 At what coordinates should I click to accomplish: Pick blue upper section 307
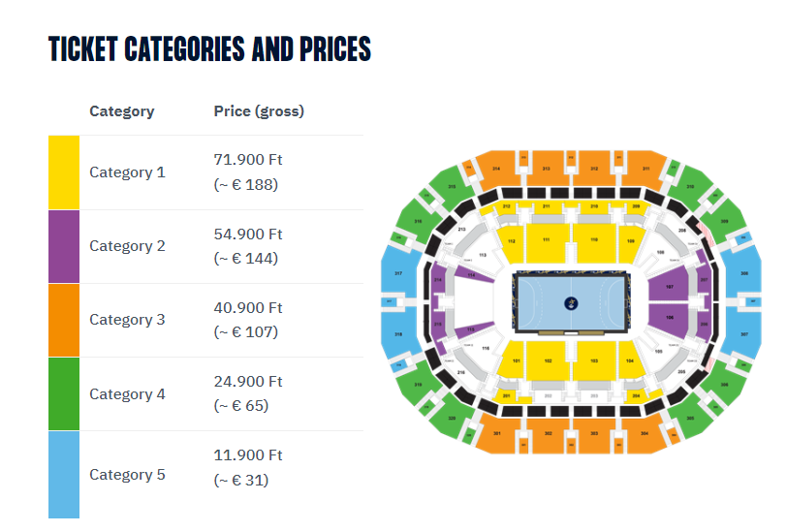pos(744,332)
